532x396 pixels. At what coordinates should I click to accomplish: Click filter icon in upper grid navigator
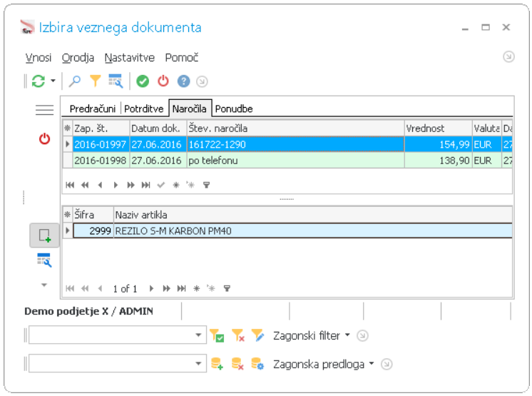click(x=206, y=185)
